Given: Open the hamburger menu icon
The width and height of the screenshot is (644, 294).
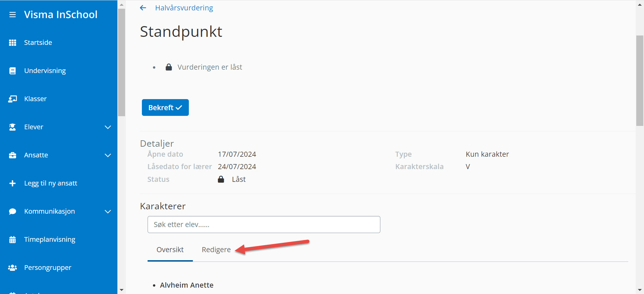Looking at the screenshot, I should 12,15.
